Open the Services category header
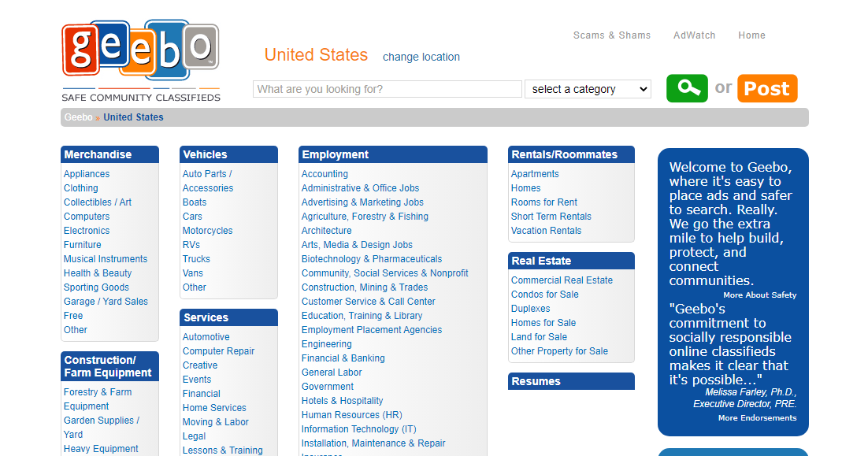The width and height of the screenshot is (868, 456). pyautogui.click(x=228, y=317)
